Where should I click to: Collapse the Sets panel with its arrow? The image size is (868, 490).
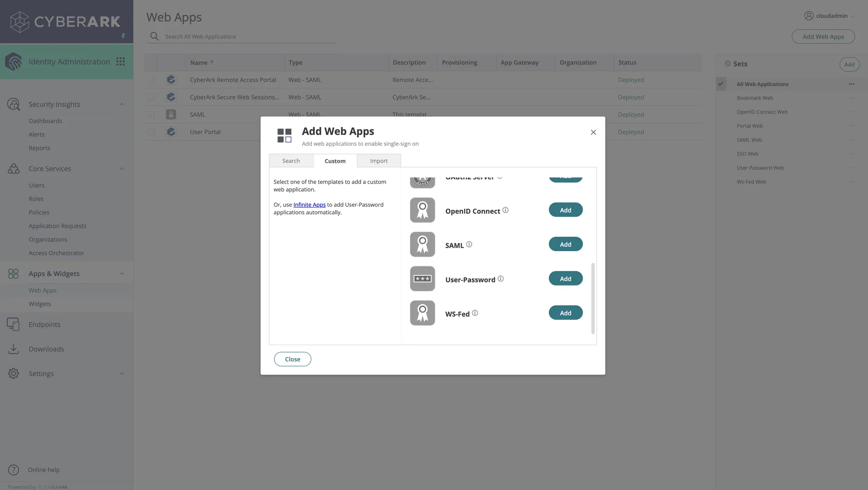(728, 64)
